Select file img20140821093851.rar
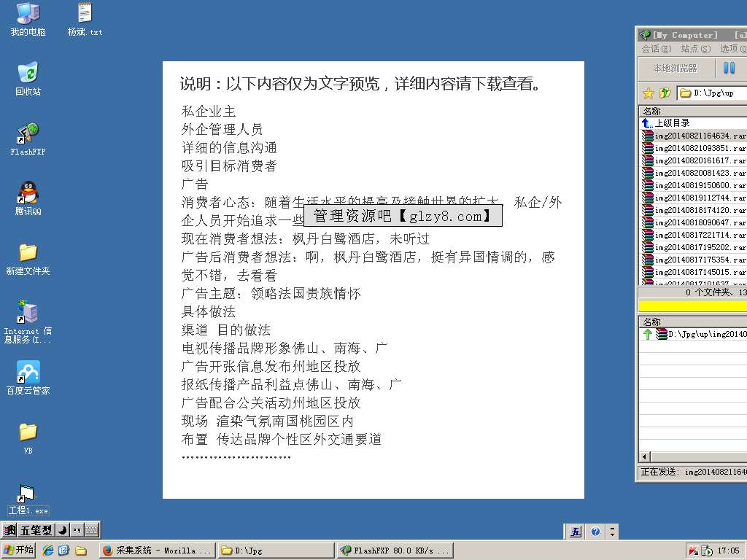 [x=693, y=148]
